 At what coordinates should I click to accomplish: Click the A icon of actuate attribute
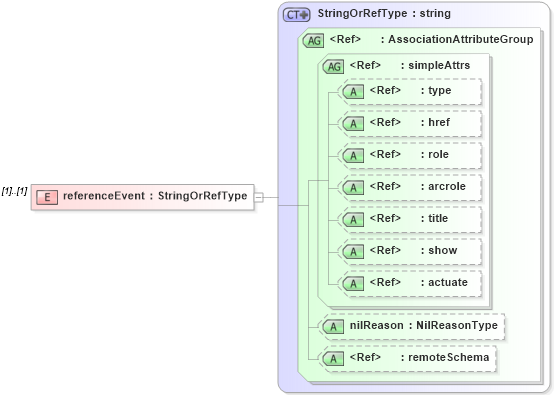(353, 284)
